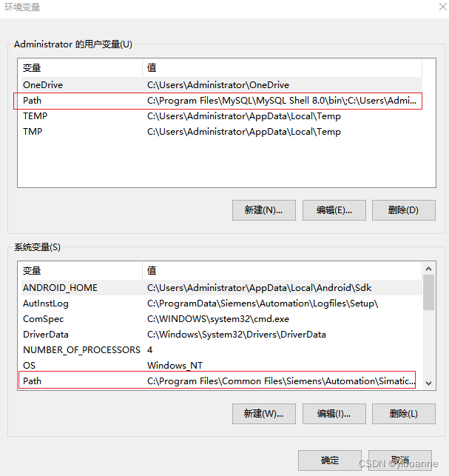Click the Siemens Simatic Path value
449x476 pixels.
tap(281, 381)
